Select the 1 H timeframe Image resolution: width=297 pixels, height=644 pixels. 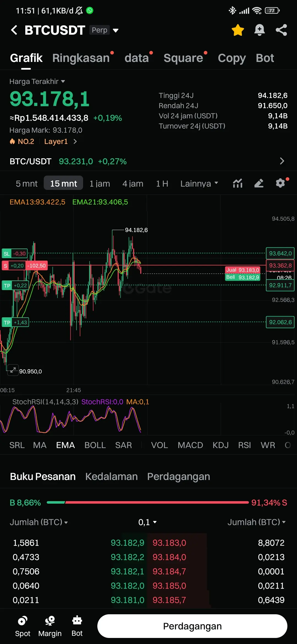tap(162, 184)
